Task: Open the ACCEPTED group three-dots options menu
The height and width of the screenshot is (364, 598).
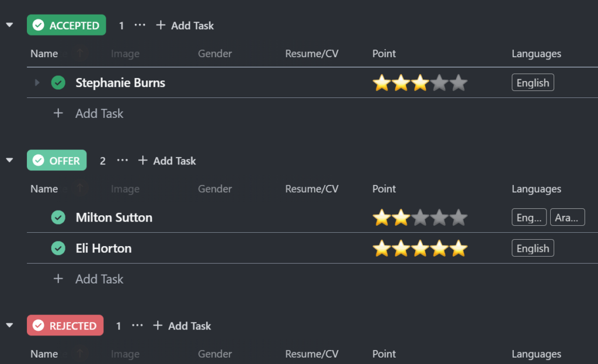Action: click(140, 25)
